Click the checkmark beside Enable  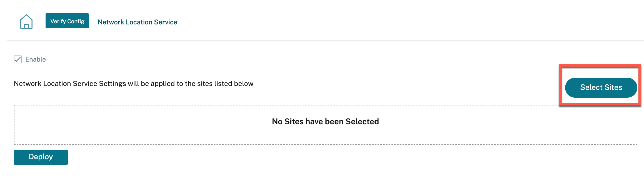click(x=18, y=59)
